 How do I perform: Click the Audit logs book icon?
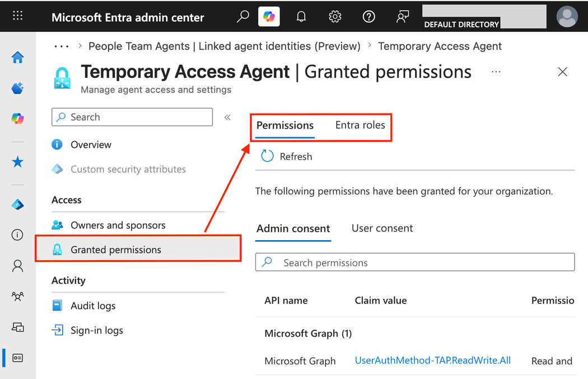[57, 306]
